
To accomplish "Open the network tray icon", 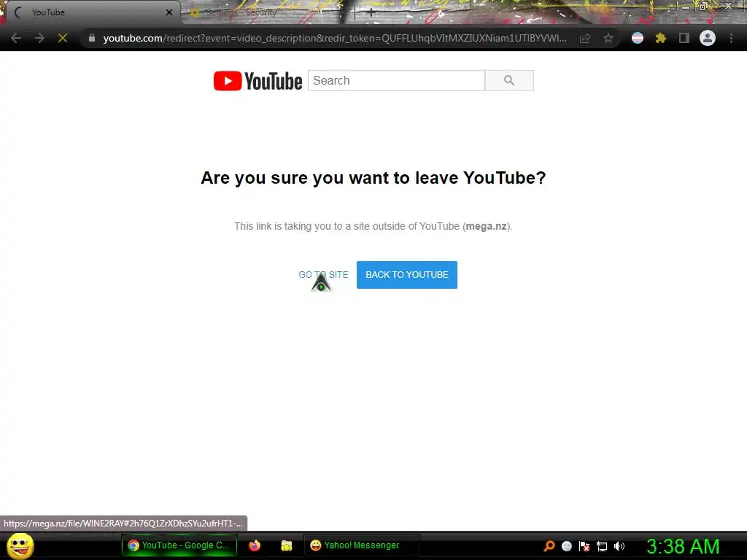I will [x=602, y=546].
